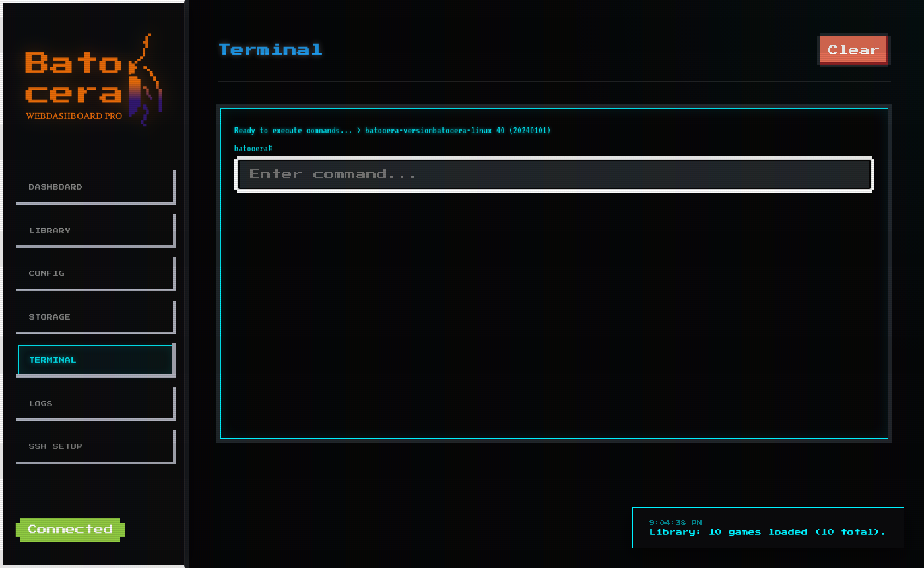Open the Config menu item
The image size is (924, 568).
95,273
